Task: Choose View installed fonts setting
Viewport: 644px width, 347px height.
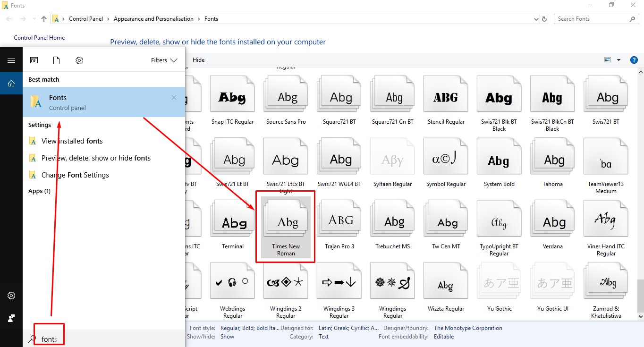Action: (72, 141)
